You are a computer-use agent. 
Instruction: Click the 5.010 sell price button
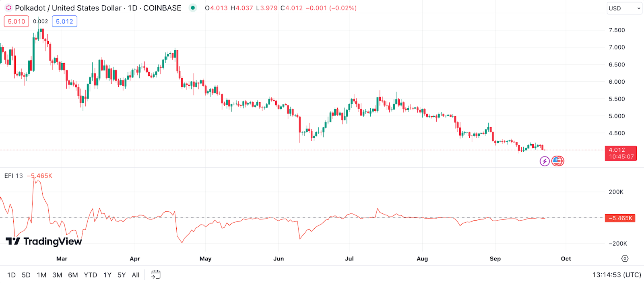pyautogui.click(x=17, y=21)
